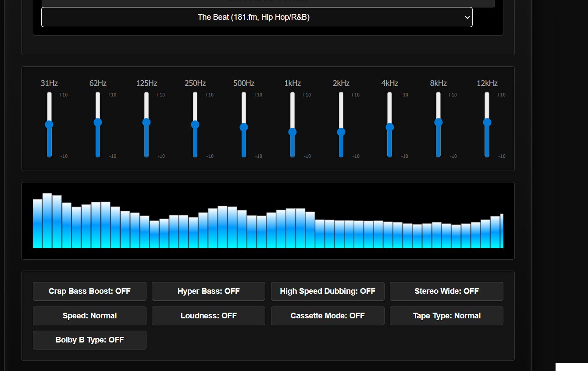This screenshot has height=371, width=588.
Task: Enable Stereo Wide effect
Action: point(446,291)
